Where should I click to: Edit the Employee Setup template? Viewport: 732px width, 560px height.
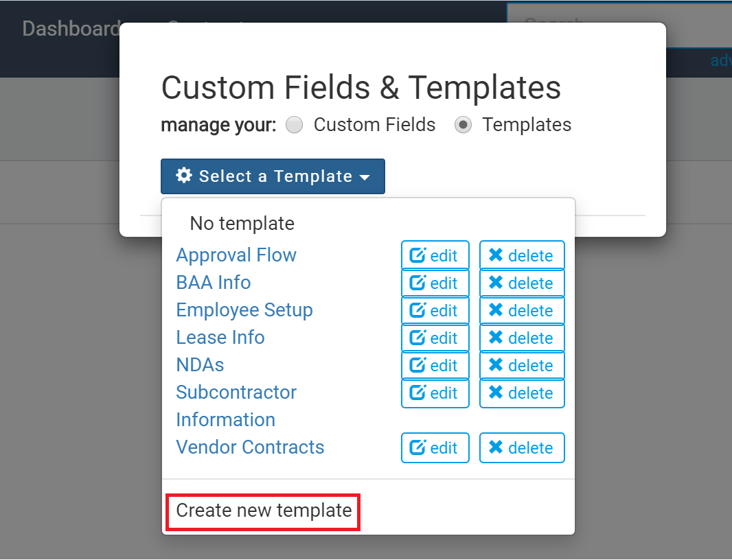click(x=435, y=310)
